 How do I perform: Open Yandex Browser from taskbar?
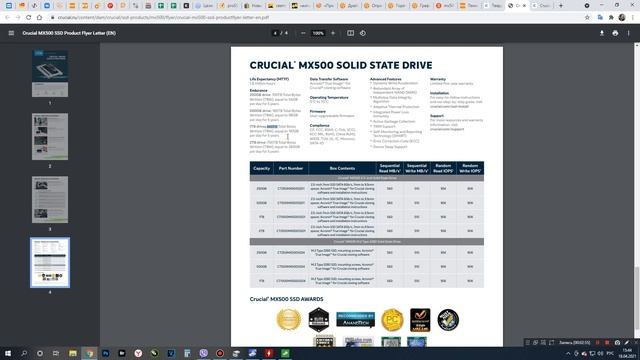click(138, 353)
